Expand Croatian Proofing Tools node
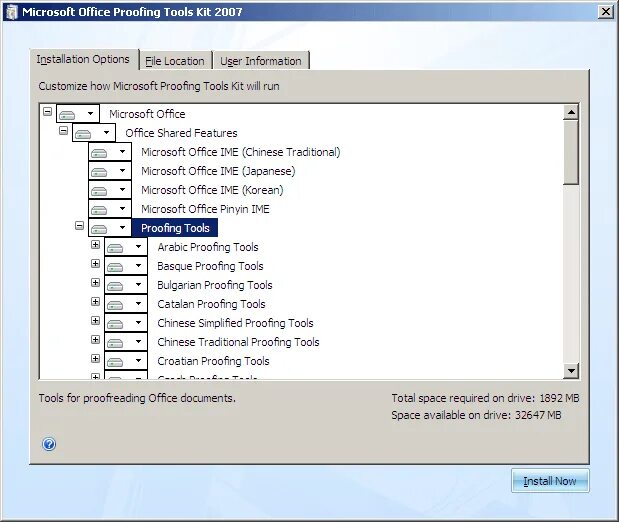 coord(95,358)
